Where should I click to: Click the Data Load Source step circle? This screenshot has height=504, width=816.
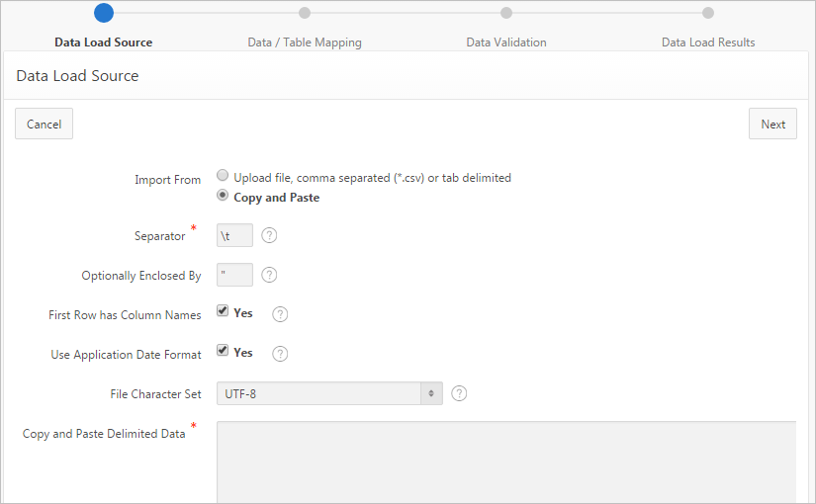click(x=103, y=13)
